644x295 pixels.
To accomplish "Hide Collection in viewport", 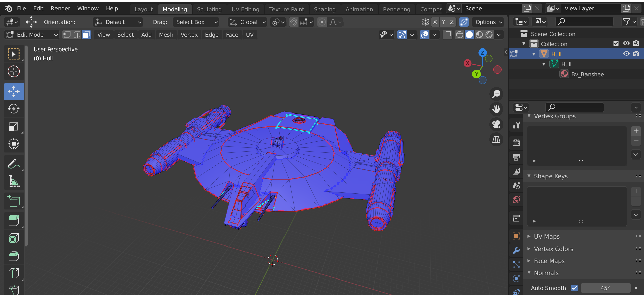I will tap(626, 43).
